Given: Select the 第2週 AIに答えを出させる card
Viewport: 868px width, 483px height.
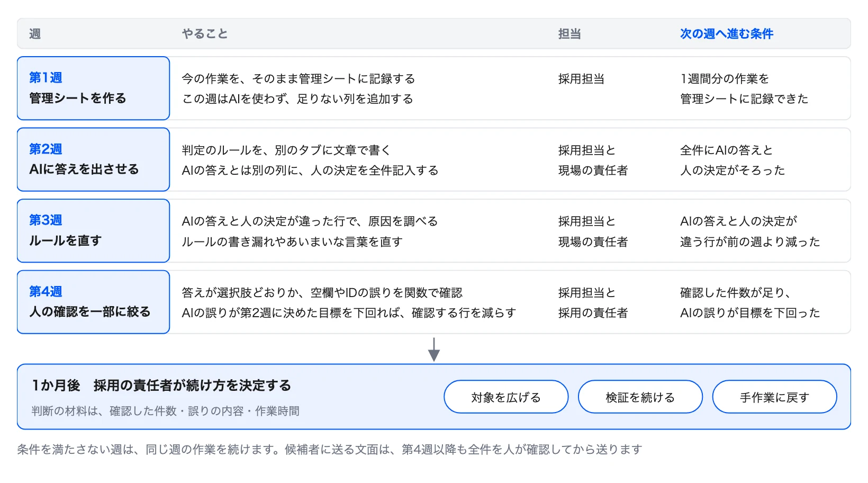Looking at the screenshot, I should (93, 159).
